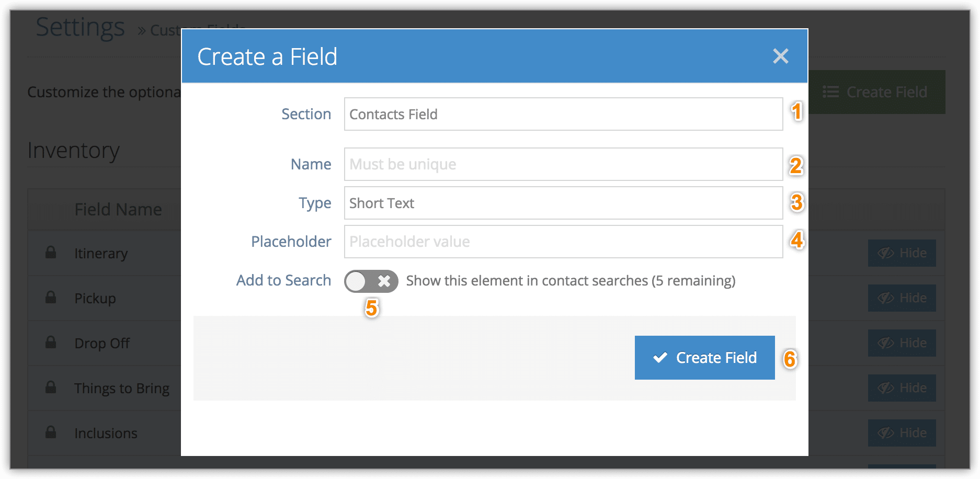Click the lock icon beside Itinerary
This screenshot has height=479, width=980.
click(51, 252)
